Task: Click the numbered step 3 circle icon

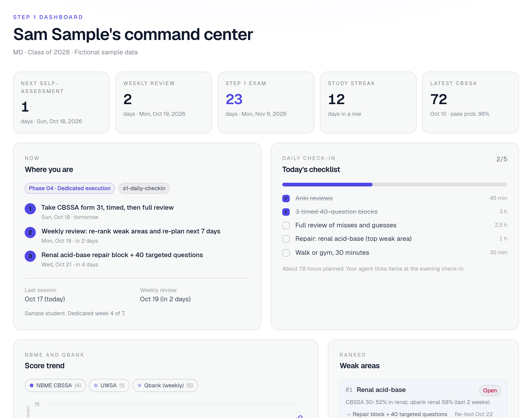Action: 30,256
